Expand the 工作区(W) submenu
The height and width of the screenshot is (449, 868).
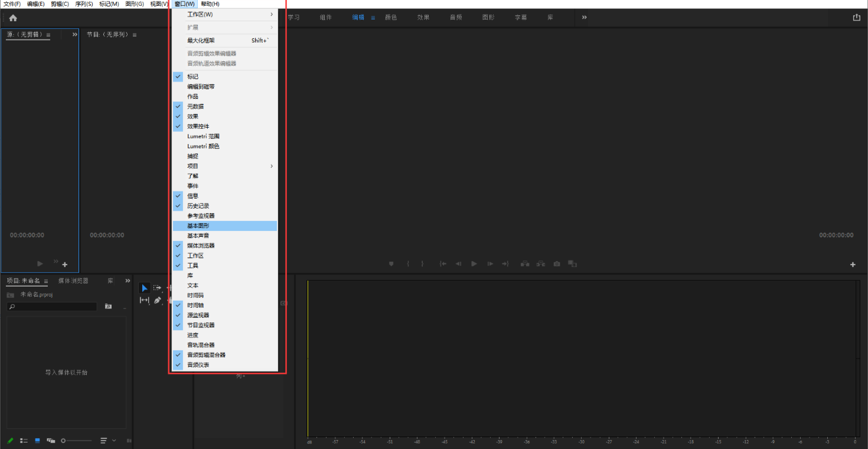click(224, 14)
